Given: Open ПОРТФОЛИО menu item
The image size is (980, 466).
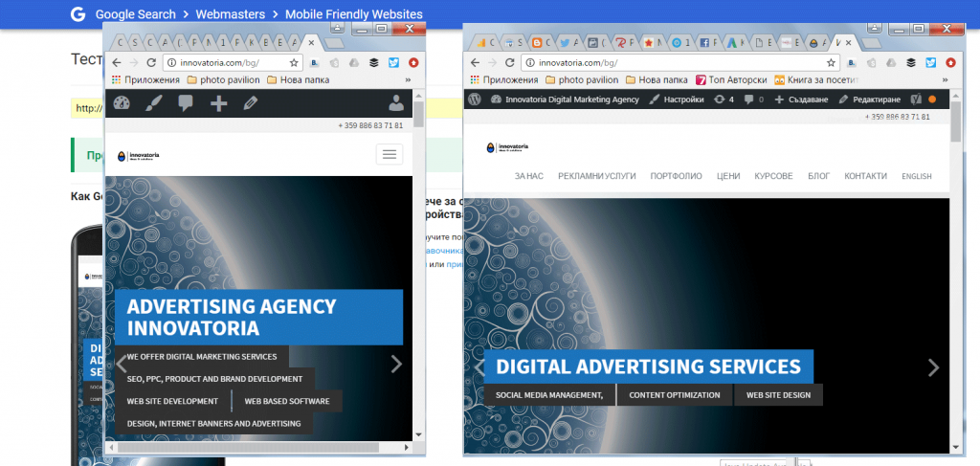Looking at the screenshot, I should coord(677,176).
